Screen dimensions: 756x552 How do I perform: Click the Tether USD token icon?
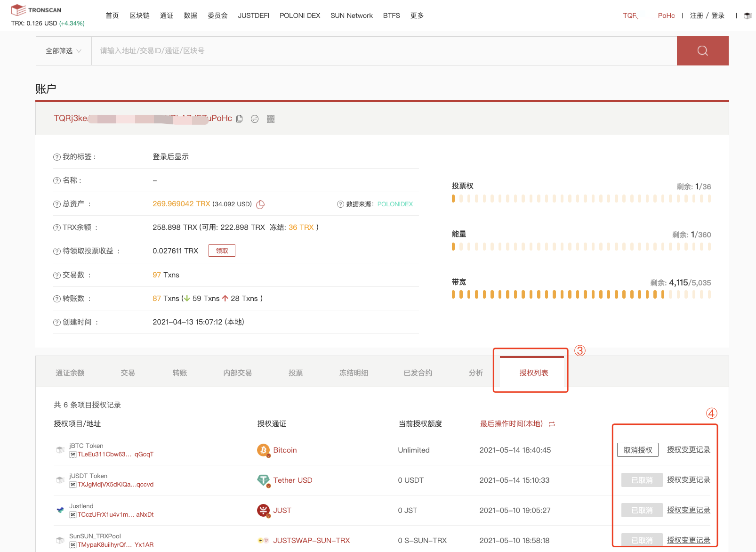264,480
